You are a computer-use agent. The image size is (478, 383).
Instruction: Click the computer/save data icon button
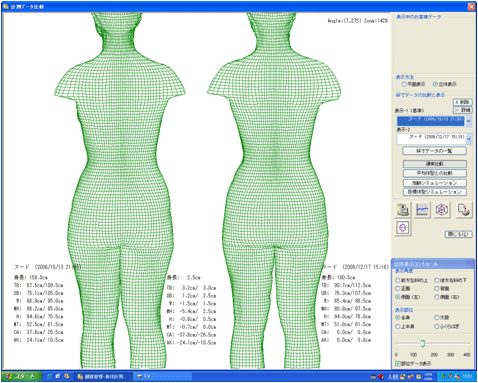click(403, 210)
